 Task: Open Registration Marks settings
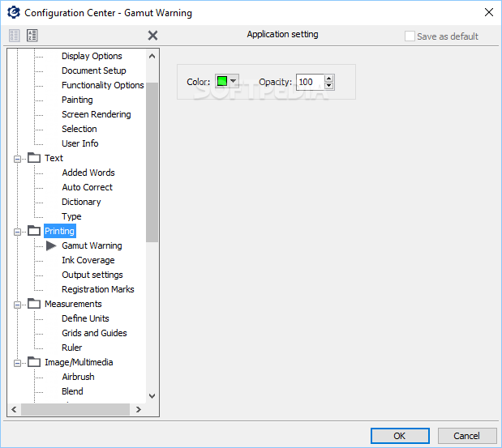click(x=98, y=289)
